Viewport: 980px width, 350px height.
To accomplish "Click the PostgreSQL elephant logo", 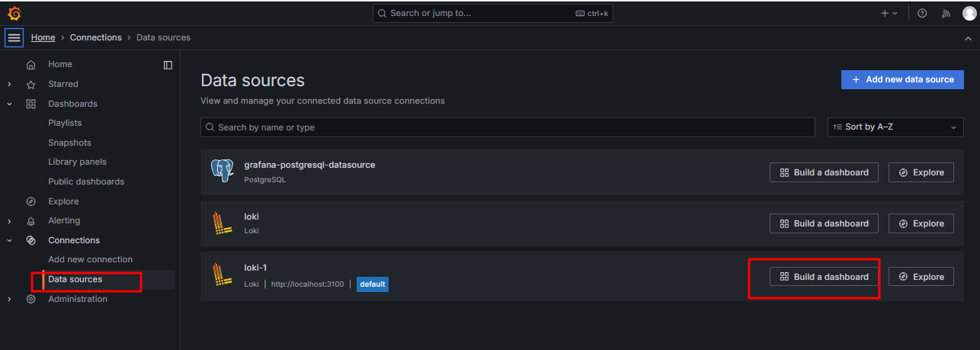I will [222, 171].
